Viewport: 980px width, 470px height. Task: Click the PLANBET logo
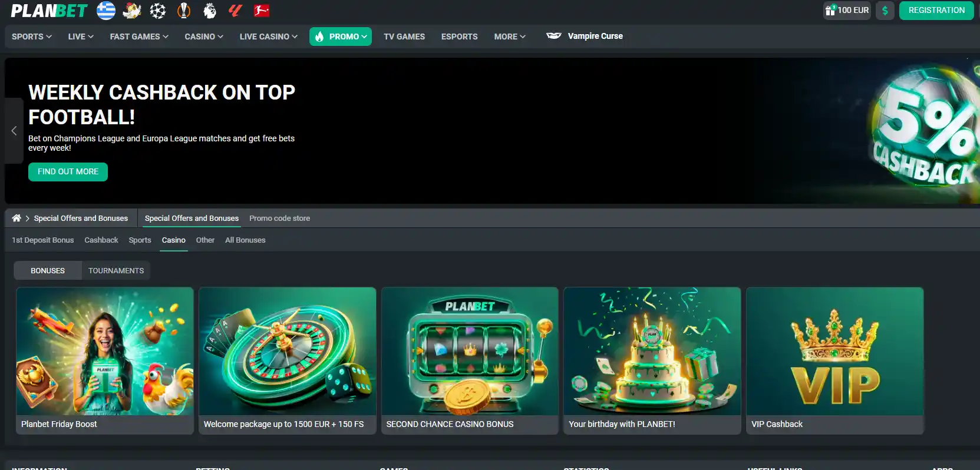point(49,11)
